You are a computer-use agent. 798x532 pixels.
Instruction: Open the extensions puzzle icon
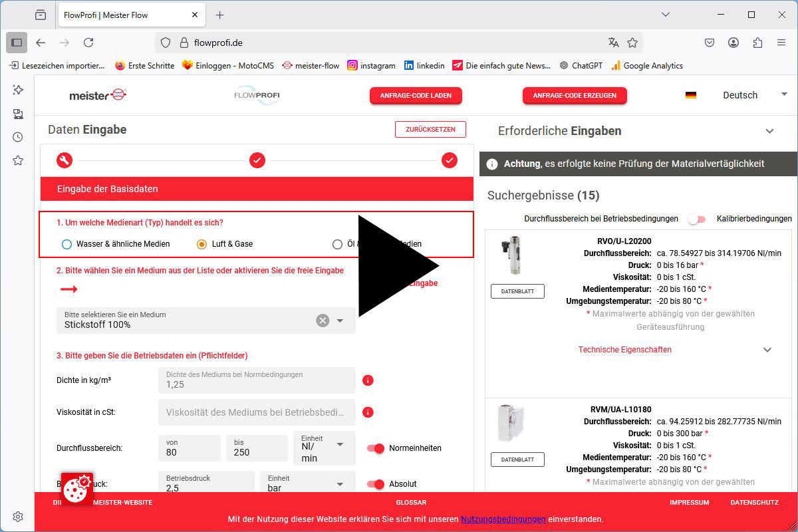757,43
